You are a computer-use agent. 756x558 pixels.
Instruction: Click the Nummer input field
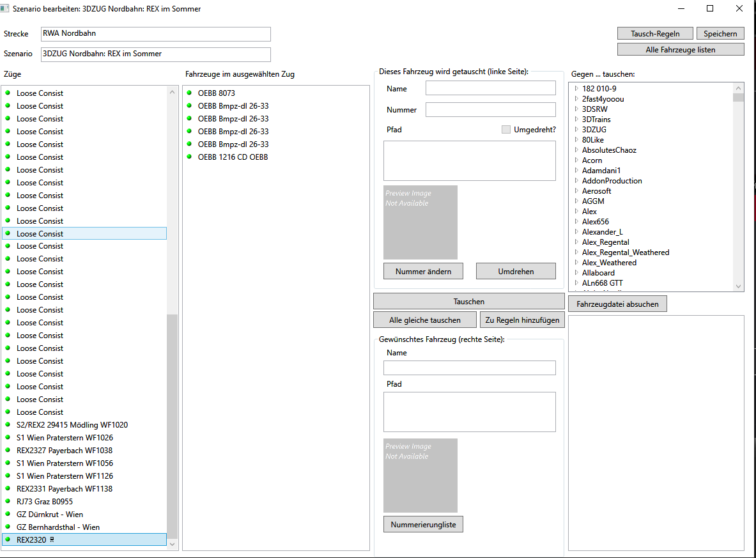[x=490, y=110]
